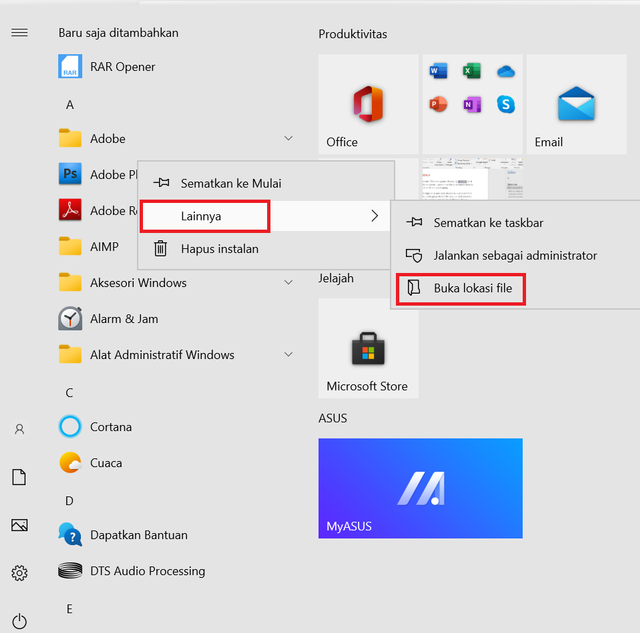Click the Office tile
The width and height of the screenshot is (640, 633).
[x=367, y=104]
